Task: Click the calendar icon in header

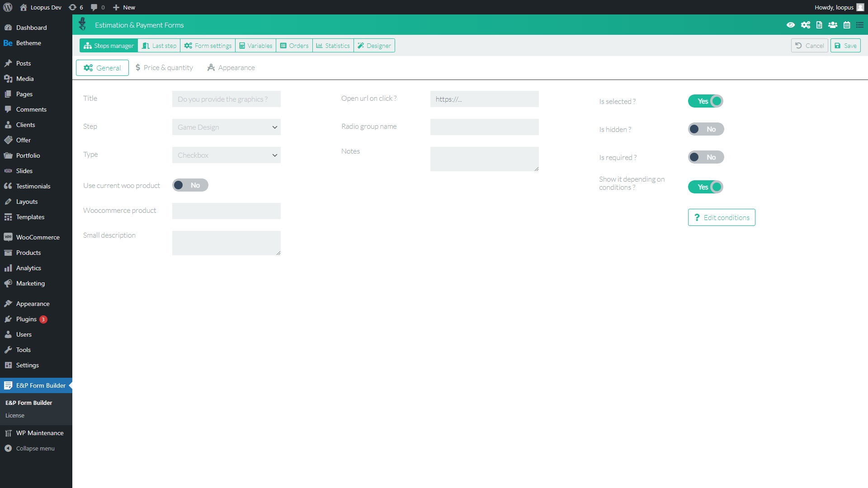Action: tap(847, 25)
